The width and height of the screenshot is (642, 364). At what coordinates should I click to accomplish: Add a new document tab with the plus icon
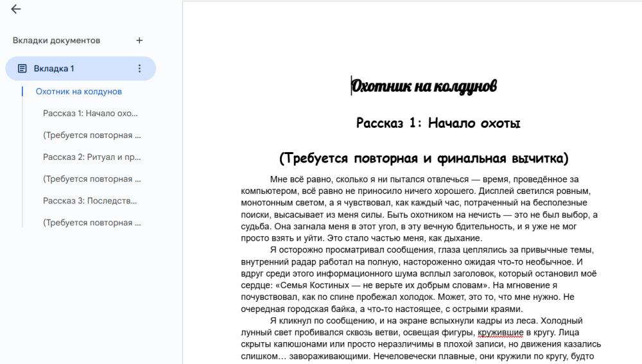(x=139, y=40)
